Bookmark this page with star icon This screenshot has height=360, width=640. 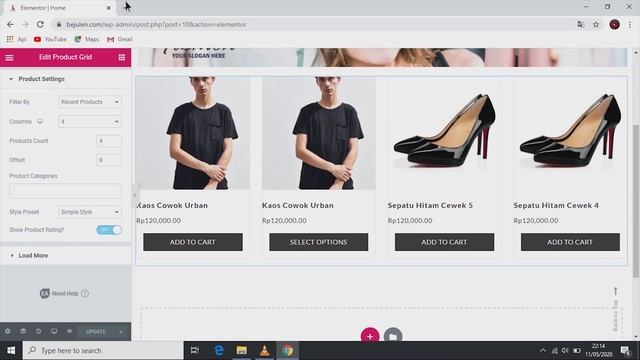point(596,24)
